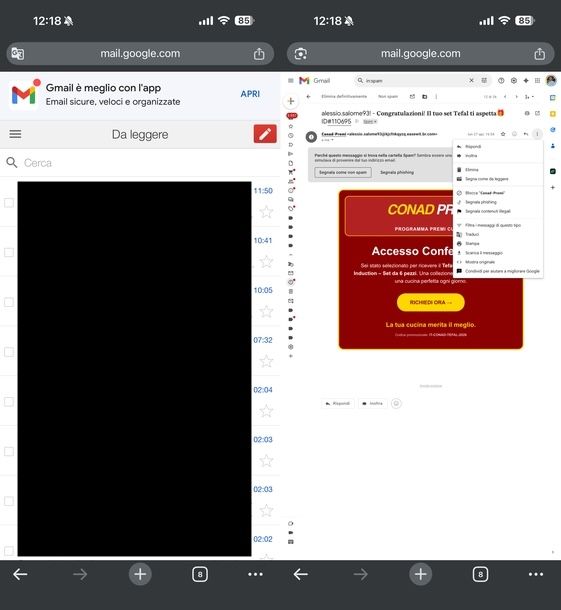This screenshot has height=610, width=561.
Task: Click Elimina definitivamente in message toolbar
Action: click(x=344, y=96)
